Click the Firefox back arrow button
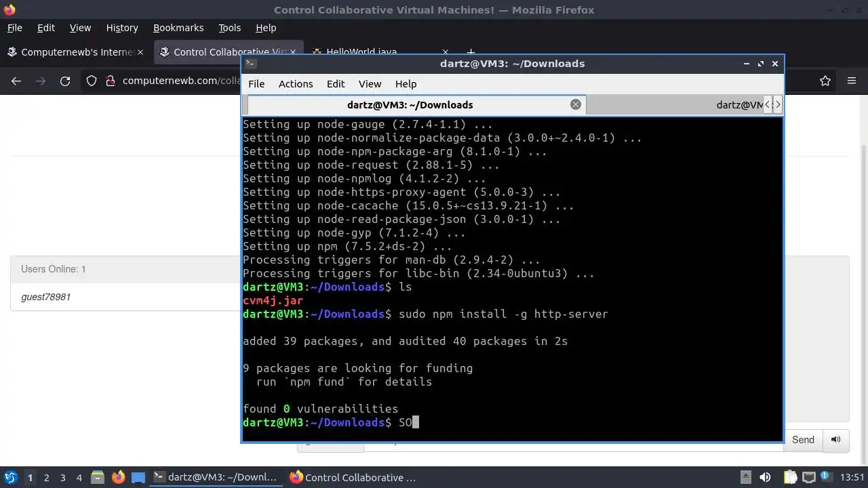The height and width of the screenshot is (488, 868). tap(16, 81)
